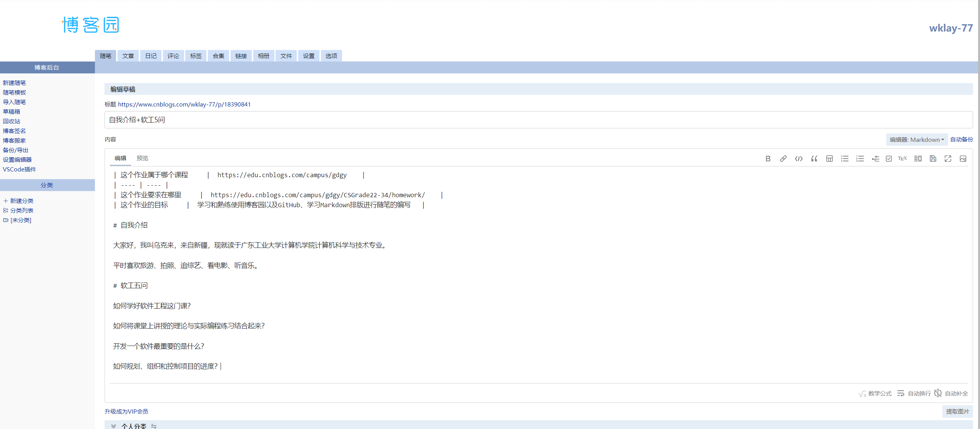Insert an ordered numbered list

860,159
